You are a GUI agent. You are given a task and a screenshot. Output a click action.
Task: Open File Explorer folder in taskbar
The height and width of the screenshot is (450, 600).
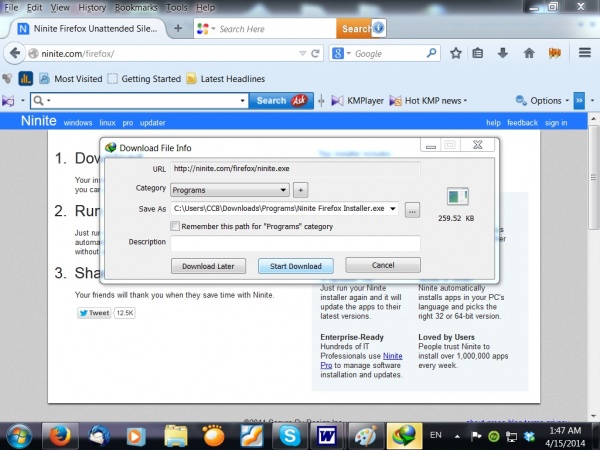[x=176, y=436]
